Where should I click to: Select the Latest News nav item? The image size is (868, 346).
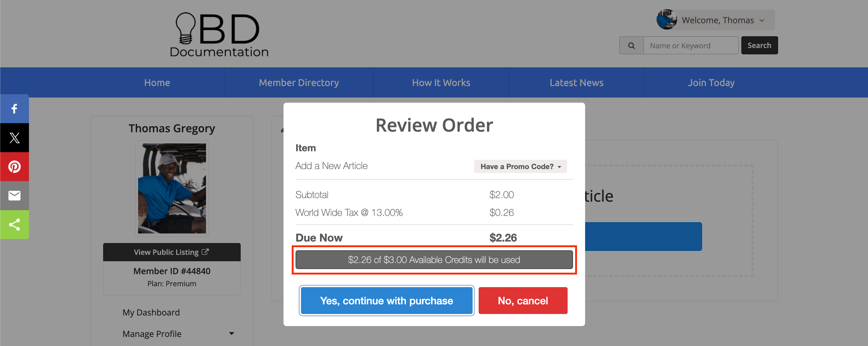576,83
